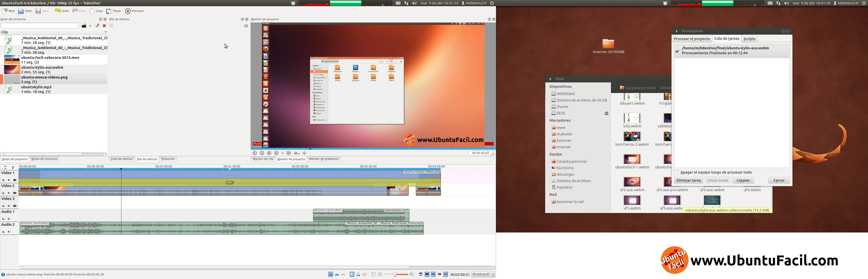The width and height of the screenshot is (868, 279).
Task: Open the add clip dropdown arrow
Action: [90, 26]
